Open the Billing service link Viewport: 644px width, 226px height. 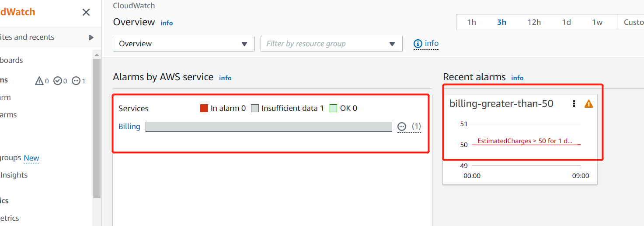(129, 127)
